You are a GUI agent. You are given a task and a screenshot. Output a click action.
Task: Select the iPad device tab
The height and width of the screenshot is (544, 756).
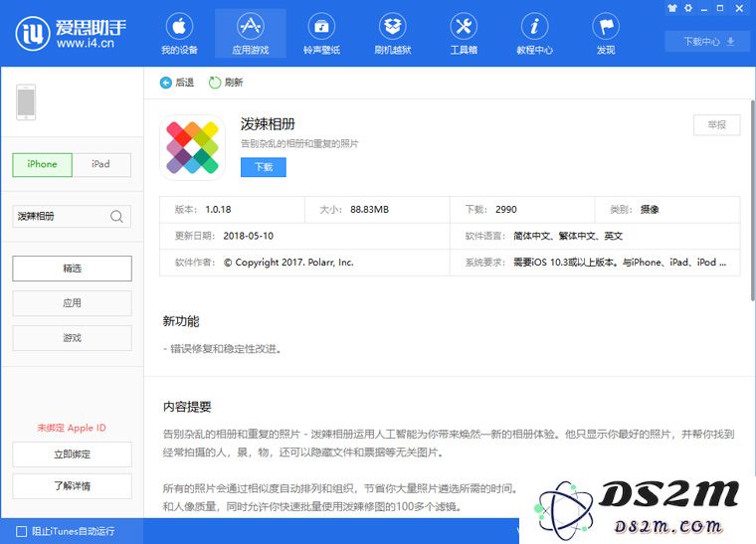pyautogui.click(x=101, y=165)
